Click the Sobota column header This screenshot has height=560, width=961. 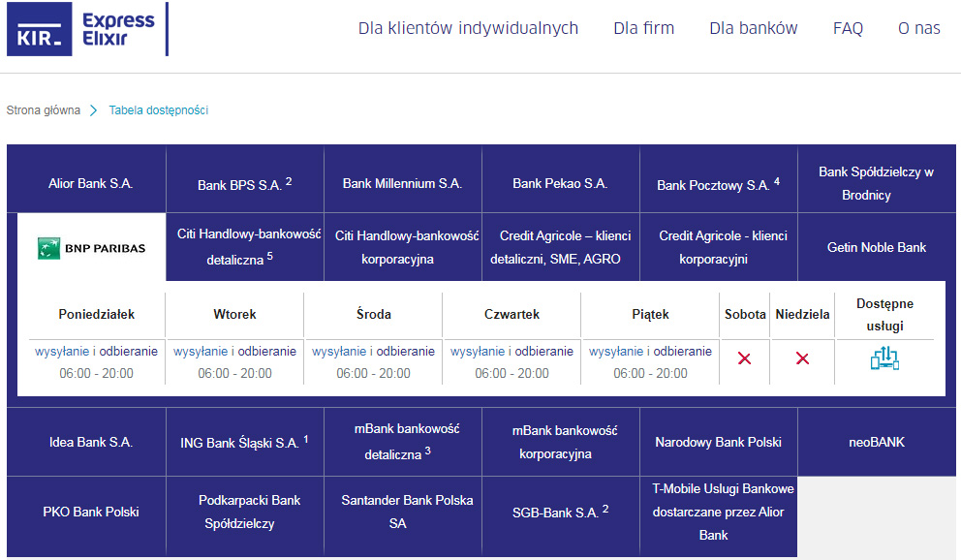(745, 314)
